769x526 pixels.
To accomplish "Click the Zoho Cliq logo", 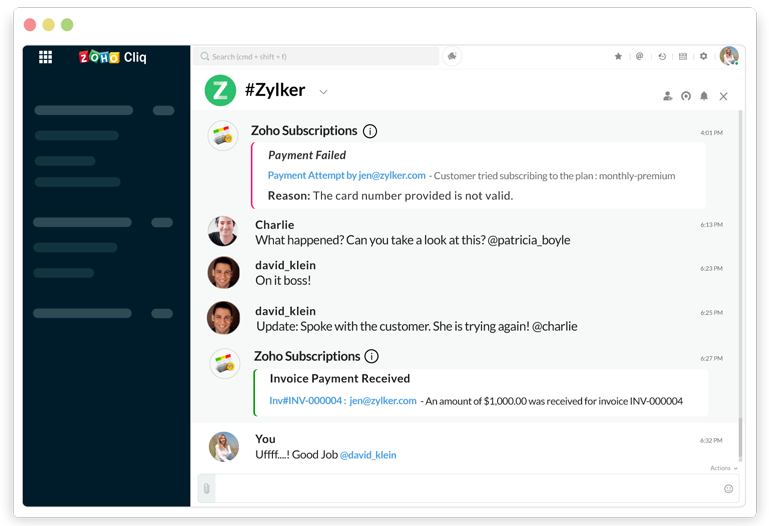I will (112, 57).
